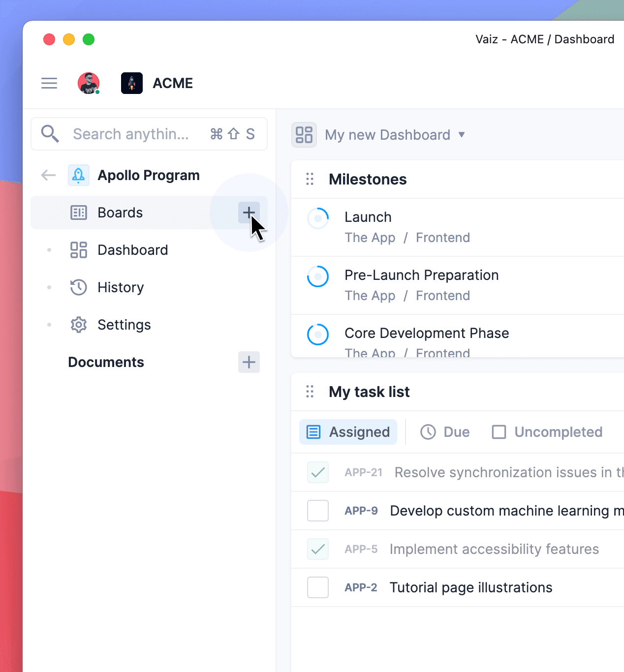Select the Assigned filter tab
This screenshot has height=672, width=624.
(x=348, y=432)
